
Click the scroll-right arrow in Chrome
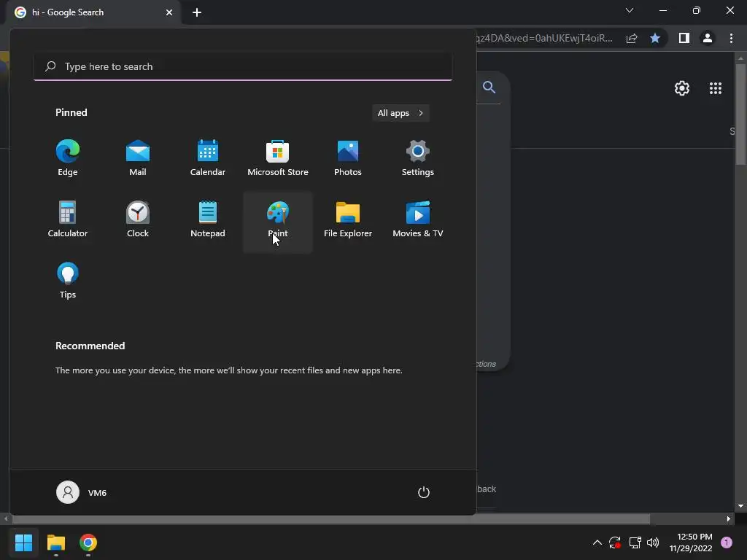(x=729, y=519)
